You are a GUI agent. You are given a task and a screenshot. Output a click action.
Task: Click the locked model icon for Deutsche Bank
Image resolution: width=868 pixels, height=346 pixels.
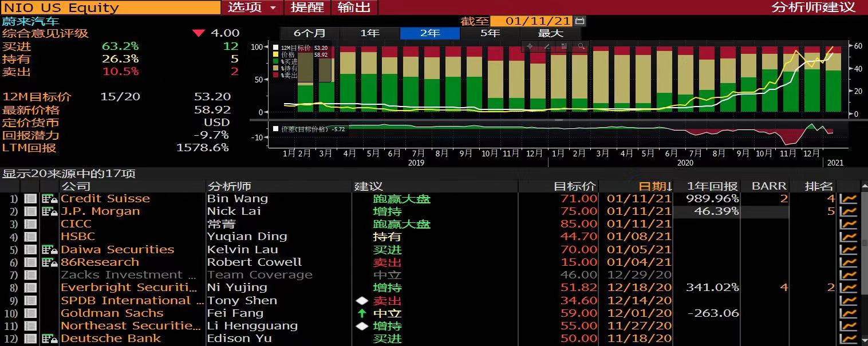click(x=50, y=339)
